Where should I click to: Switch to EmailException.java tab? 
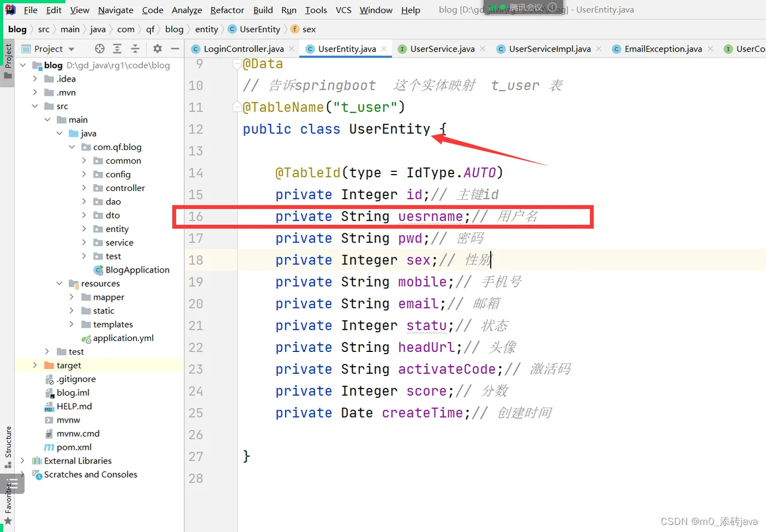[x=663, y=49]
